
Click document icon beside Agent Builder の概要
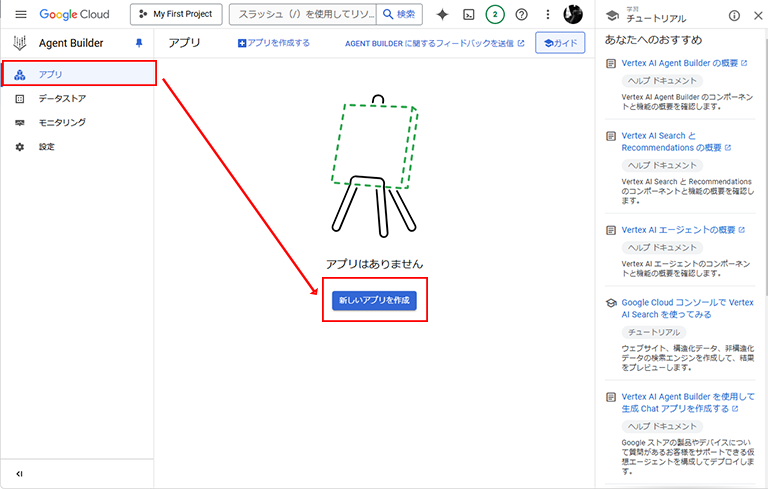pyautogui.click(x=611, y=64)
